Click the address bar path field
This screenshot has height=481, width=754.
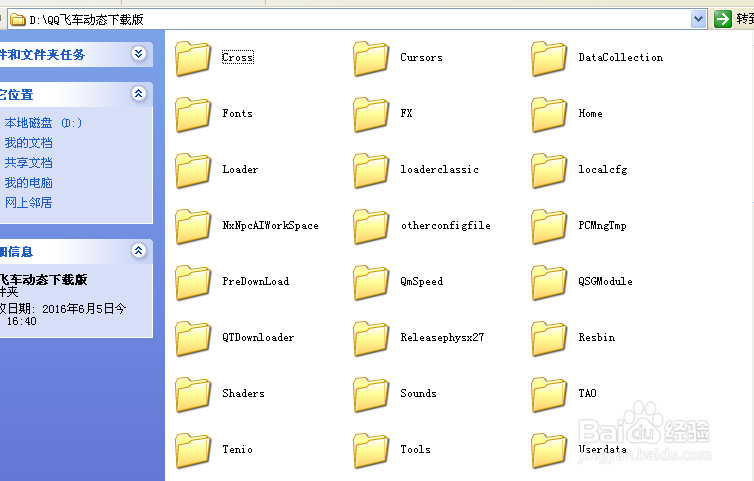[357, 19]
